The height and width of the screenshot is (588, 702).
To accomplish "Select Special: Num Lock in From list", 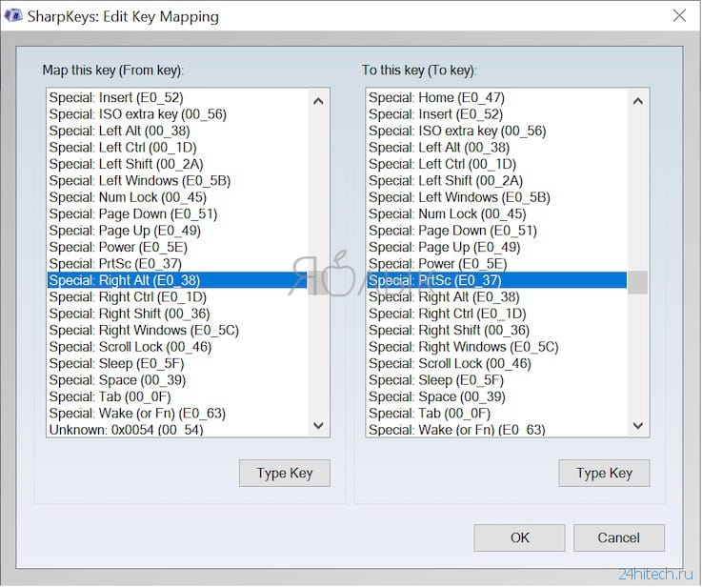I will [177, 197].
